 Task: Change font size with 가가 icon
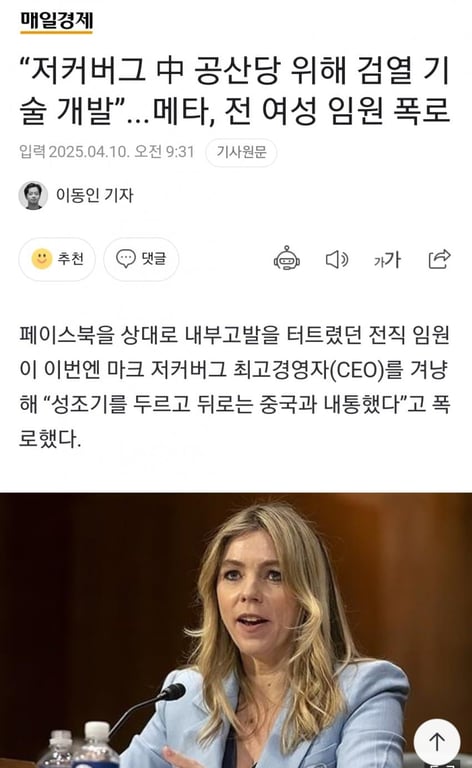[x=387, y=259]
